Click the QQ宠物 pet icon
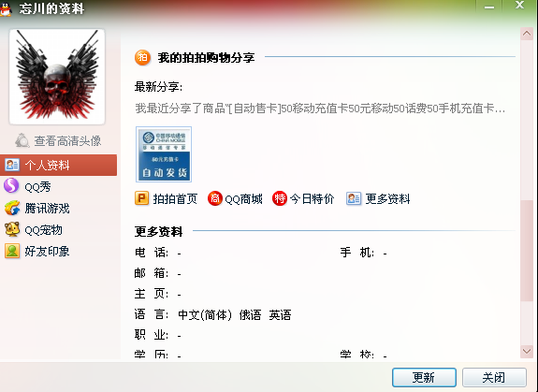Screen dimensions: 538x392 12,229
